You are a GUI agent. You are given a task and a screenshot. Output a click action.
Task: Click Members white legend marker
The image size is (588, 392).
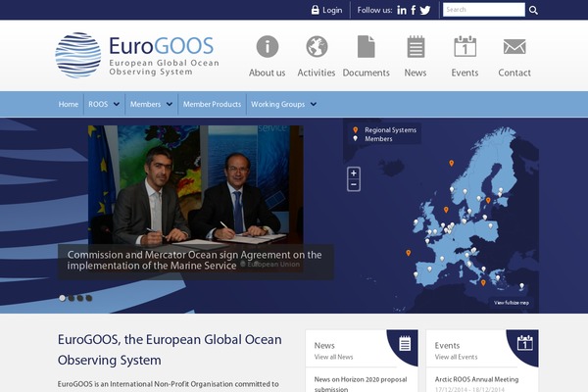point(355,139)
